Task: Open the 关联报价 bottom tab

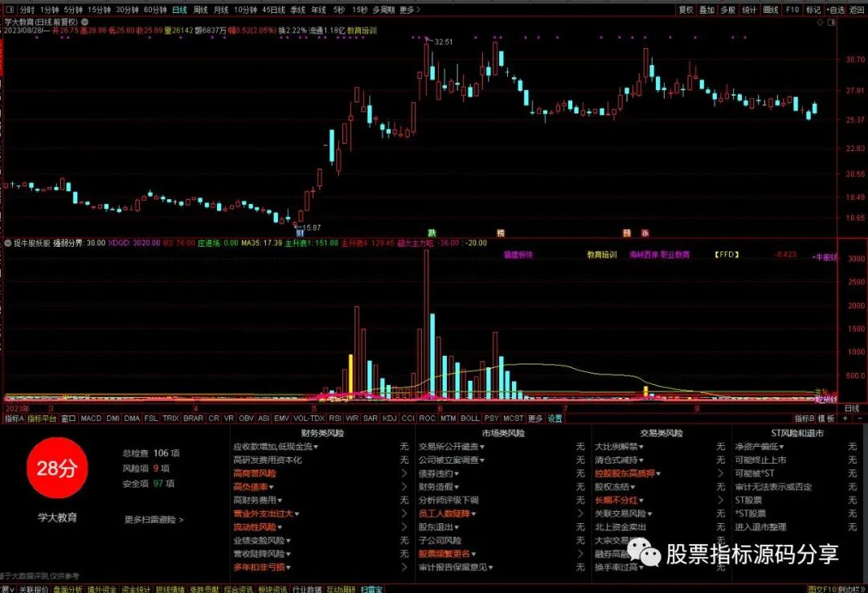Action: tap(34, 590)
